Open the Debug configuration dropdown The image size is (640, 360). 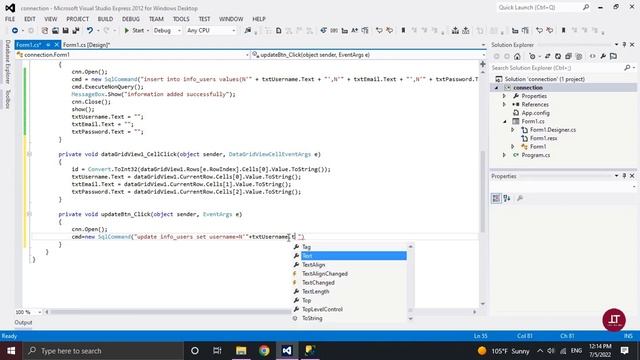point(167,31)
